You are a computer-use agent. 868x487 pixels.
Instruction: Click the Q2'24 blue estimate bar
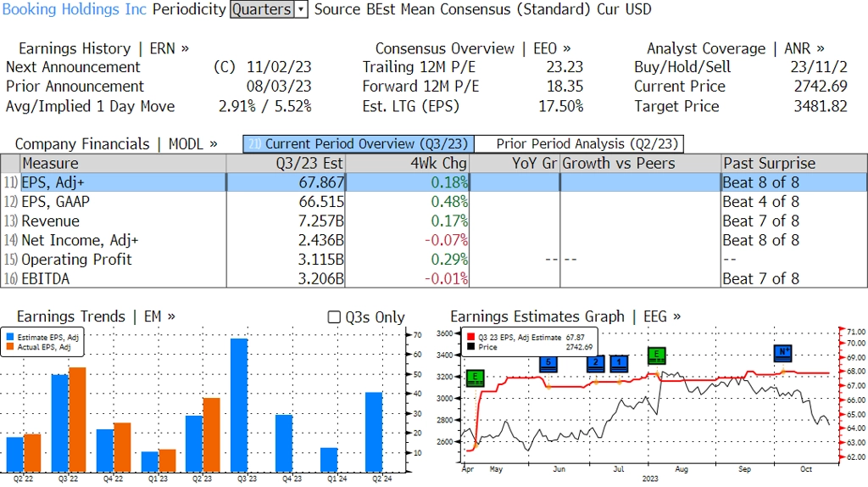pos(374,432)
